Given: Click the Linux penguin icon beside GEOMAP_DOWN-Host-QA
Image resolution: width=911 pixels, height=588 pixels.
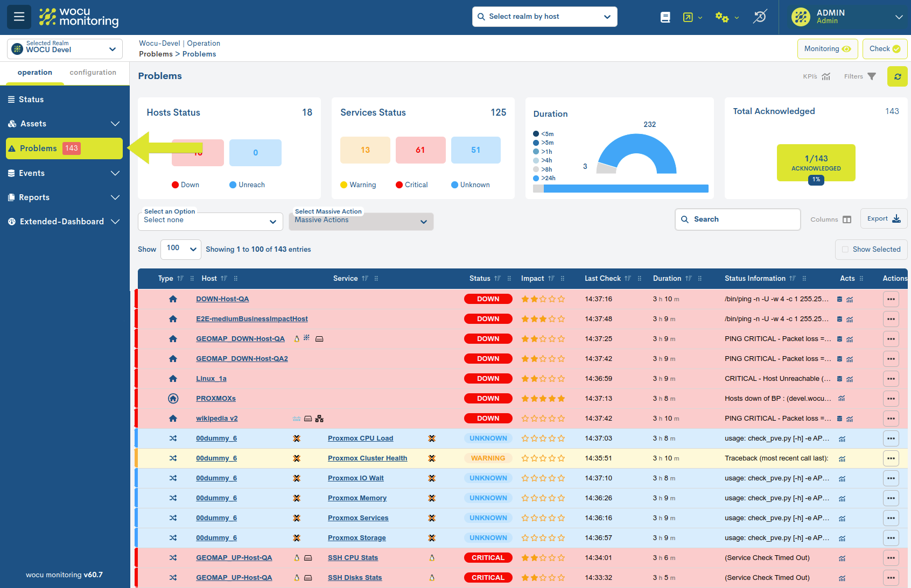Looking at the screenshot, I should click(297, 339).
